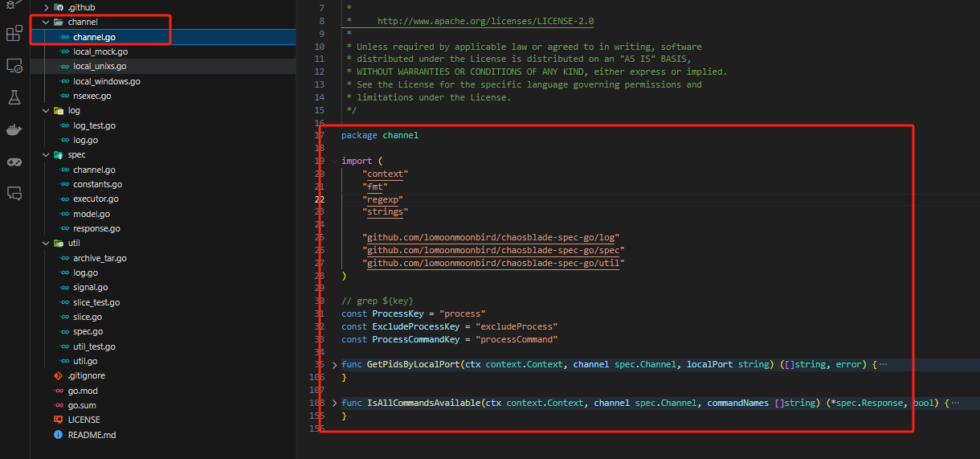Open the Testing flask view
Screen dimensions: 980x459
pos(14,97)
